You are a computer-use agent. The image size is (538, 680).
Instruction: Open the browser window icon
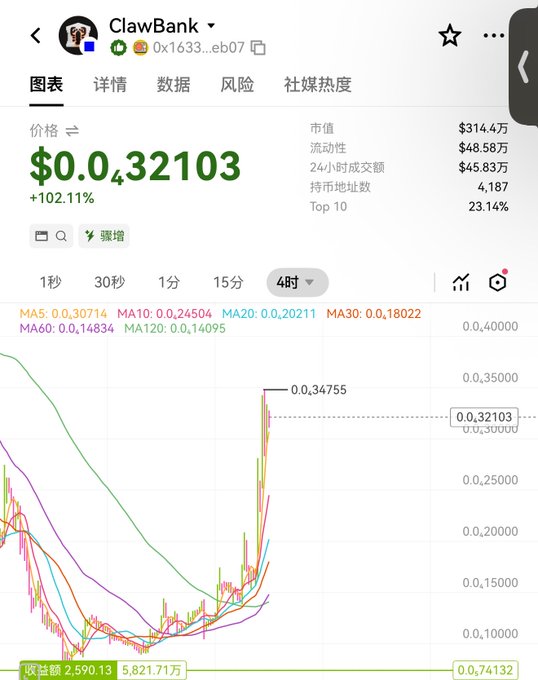42,236
